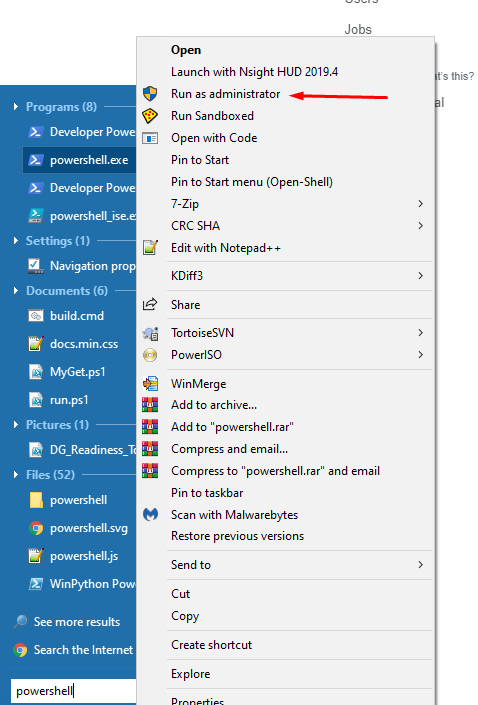The image size is (478, 705).
Task: Expand the 7-Zip submenu arrow
Action: 420,204
